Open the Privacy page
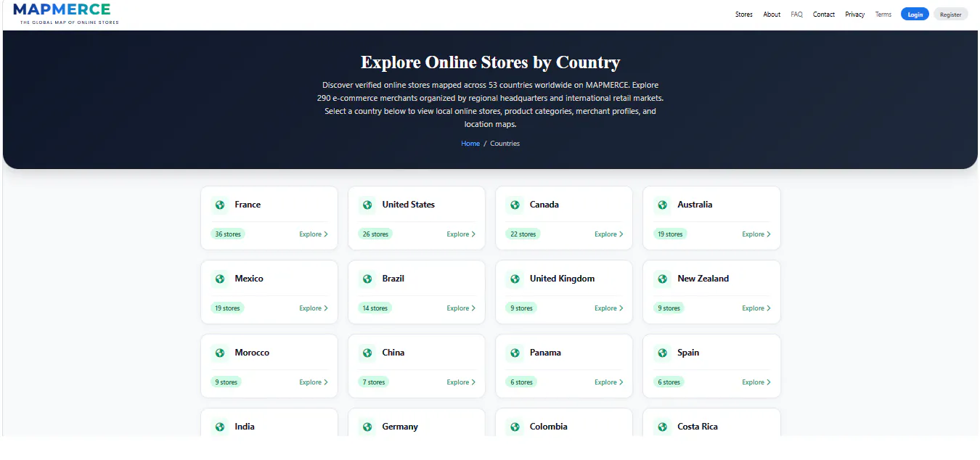The height and width of the screenshot is (460, 980). (x=855, y=15)
